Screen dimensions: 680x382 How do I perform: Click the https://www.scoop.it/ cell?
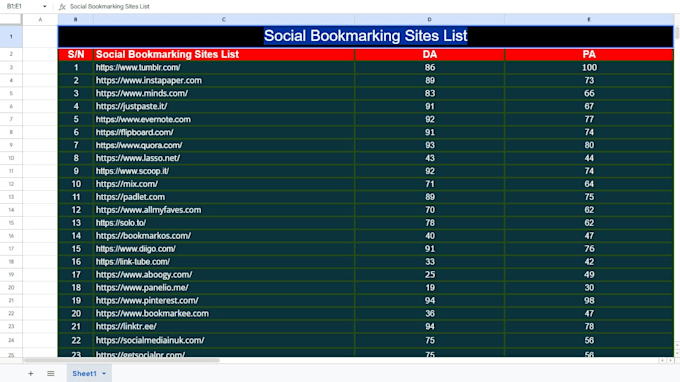click(224, 171)
